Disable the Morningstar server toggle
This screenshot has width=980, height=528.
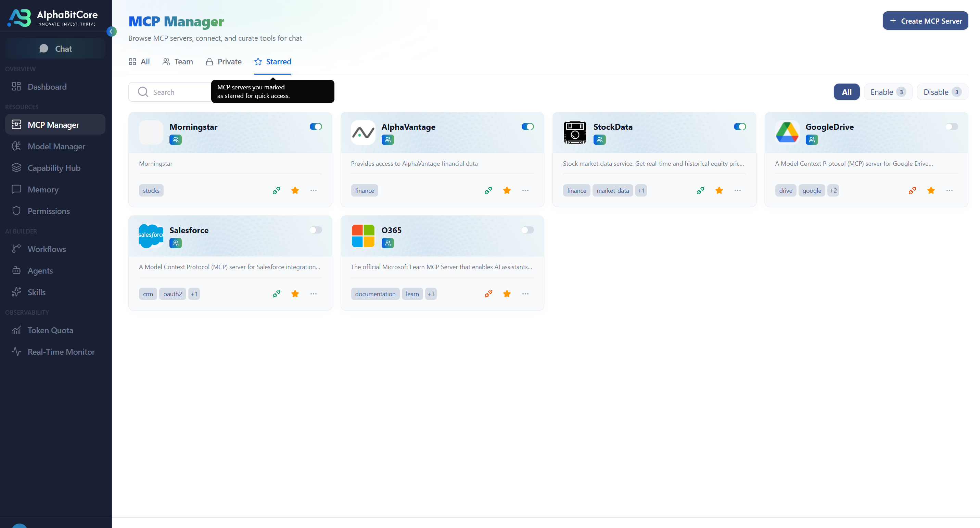(x=315, y=126)
